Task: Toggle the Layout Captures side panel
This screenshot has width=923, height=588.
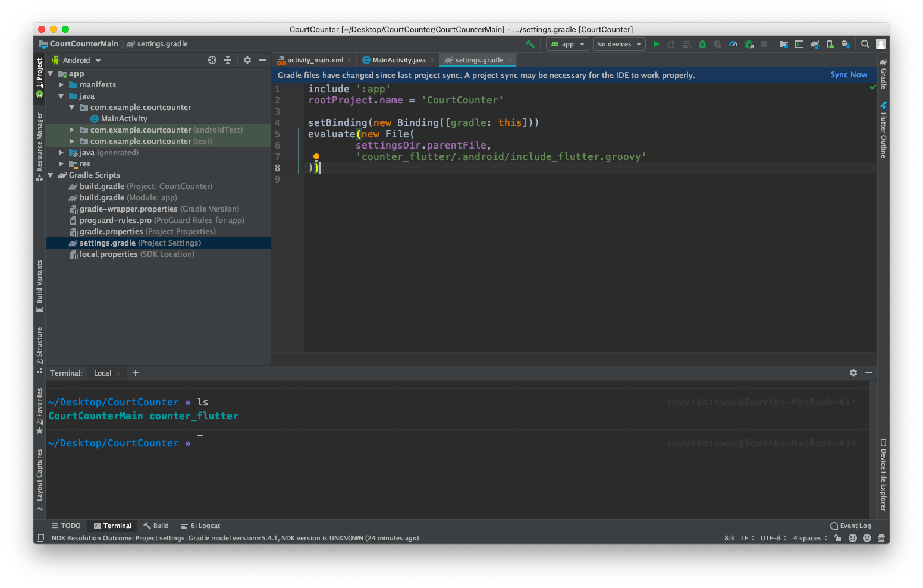Action: tap(40, 479)
